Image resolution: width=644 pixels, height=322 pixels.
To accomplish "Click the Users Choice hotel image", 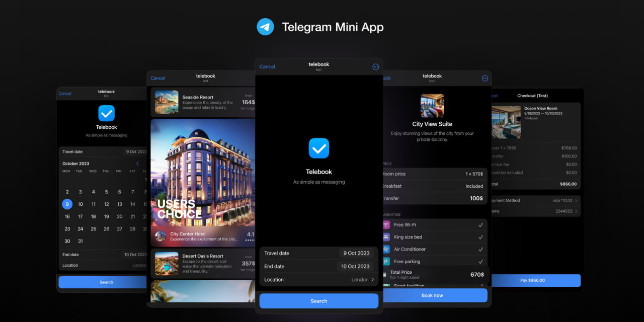I will pos(203,173).
